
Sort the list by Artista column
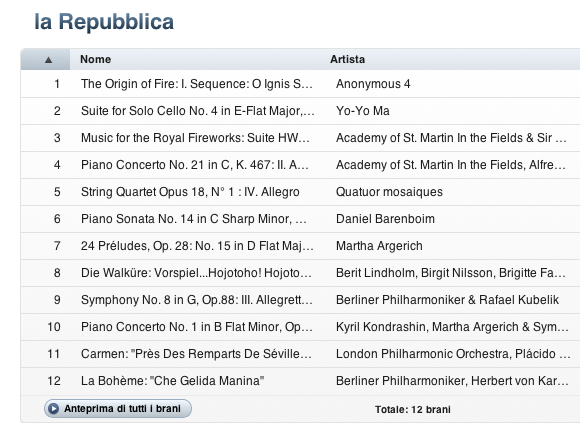pyautogui.click(x=347, y=59)
